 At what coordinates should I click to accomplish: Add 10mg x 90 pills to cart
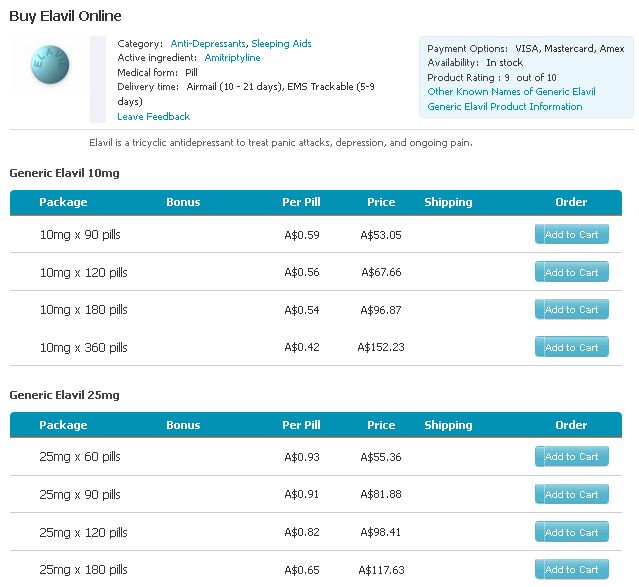pos(572,234)
